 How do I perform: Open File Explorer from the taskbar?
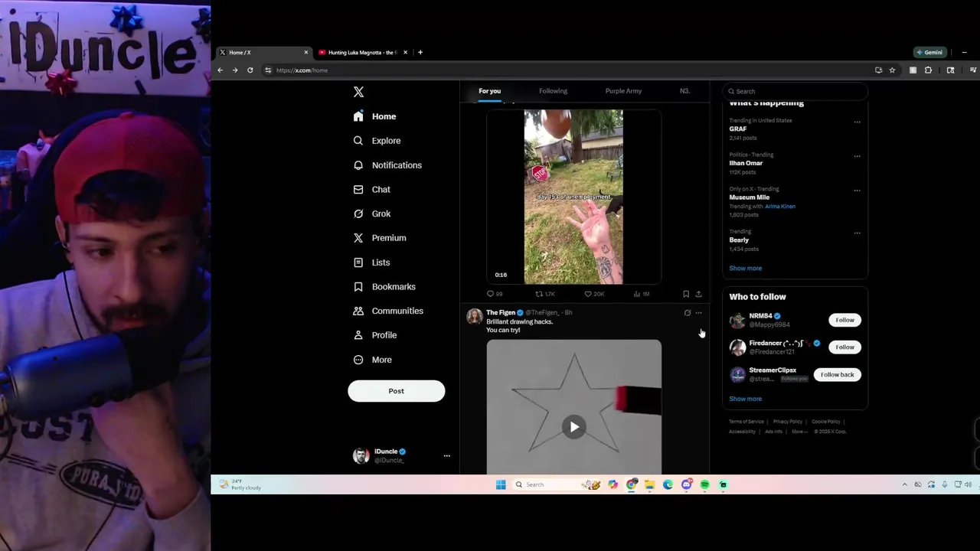649,484
